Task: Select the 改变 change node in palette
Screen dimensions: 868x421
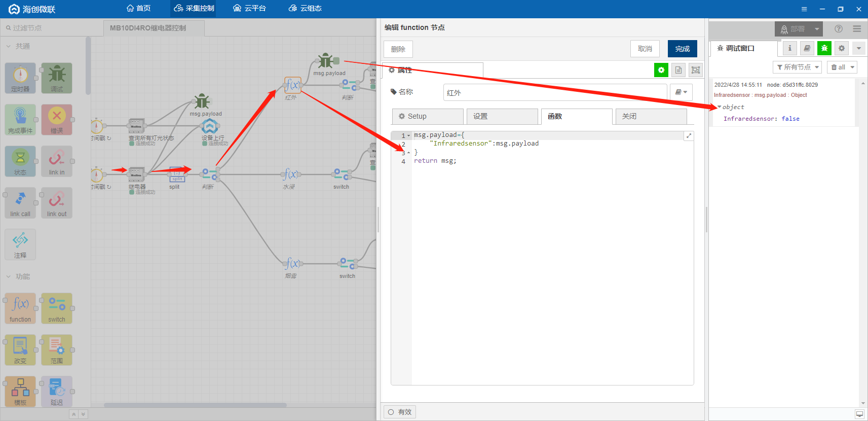Action: coord(20,350)
